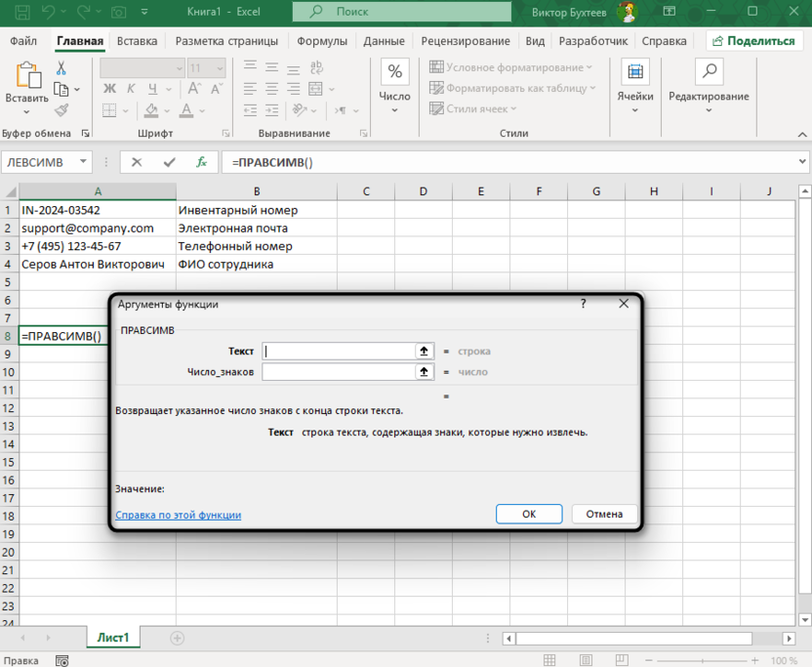Screen dimensions: 812x667
Task: Collapse dialog using Текст range selector arrow
Action: pyautogui.click(x=425, y=351)
